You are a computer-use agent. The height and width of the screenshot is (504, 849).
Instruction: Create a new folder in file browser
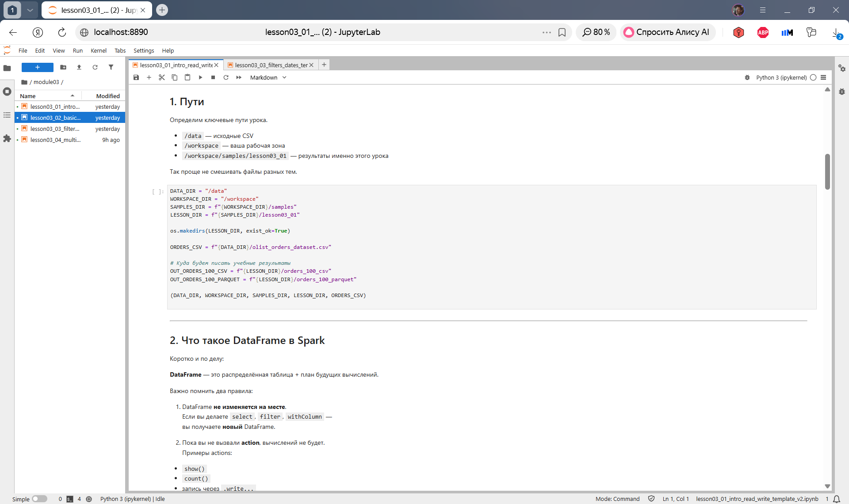pos(63,67)
